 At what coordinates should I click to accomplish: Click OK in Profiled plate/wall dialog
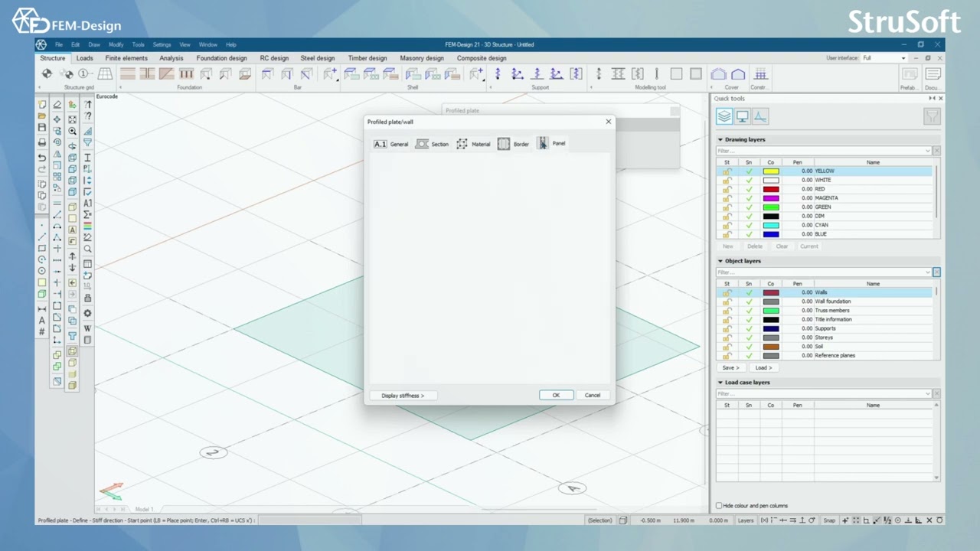(556, 396)
